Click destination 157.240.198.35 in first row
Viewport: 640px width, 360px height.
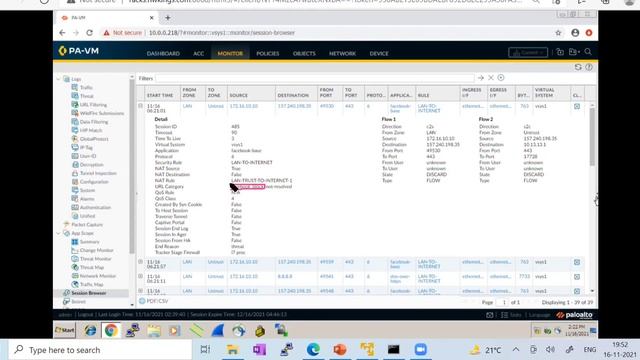click(x=294, y=106)
